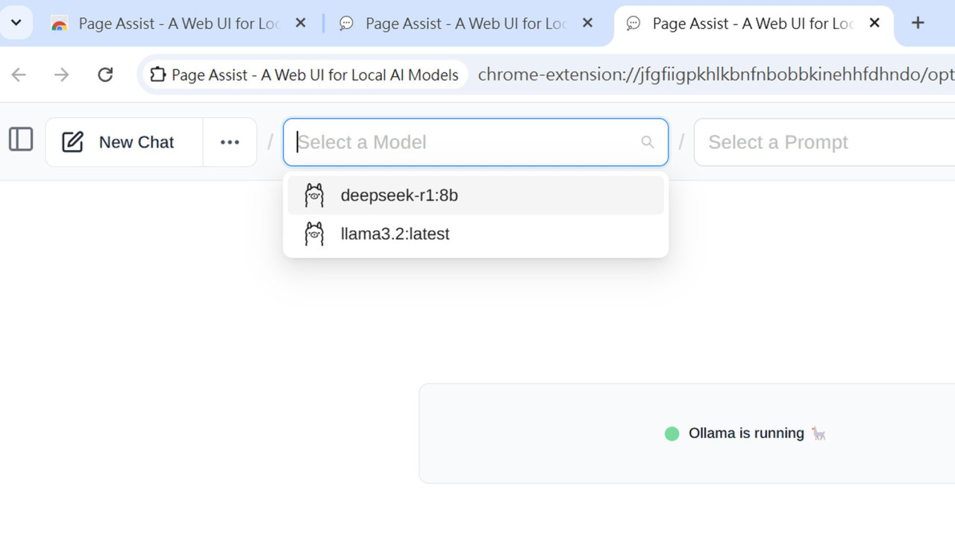This screenshot has height=560, width=955.
Task: Reload the page with refresh icon
Action: 105,75
